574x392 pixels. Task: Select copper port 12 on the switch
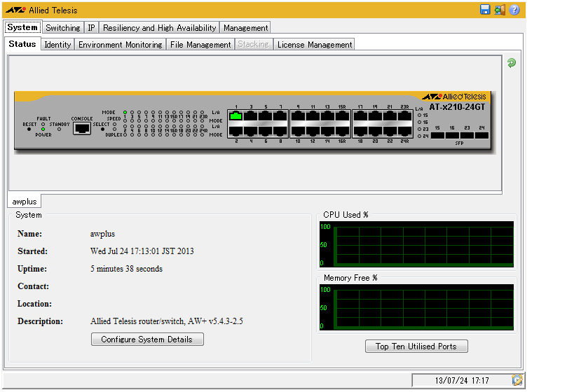(x=313, y=131)
